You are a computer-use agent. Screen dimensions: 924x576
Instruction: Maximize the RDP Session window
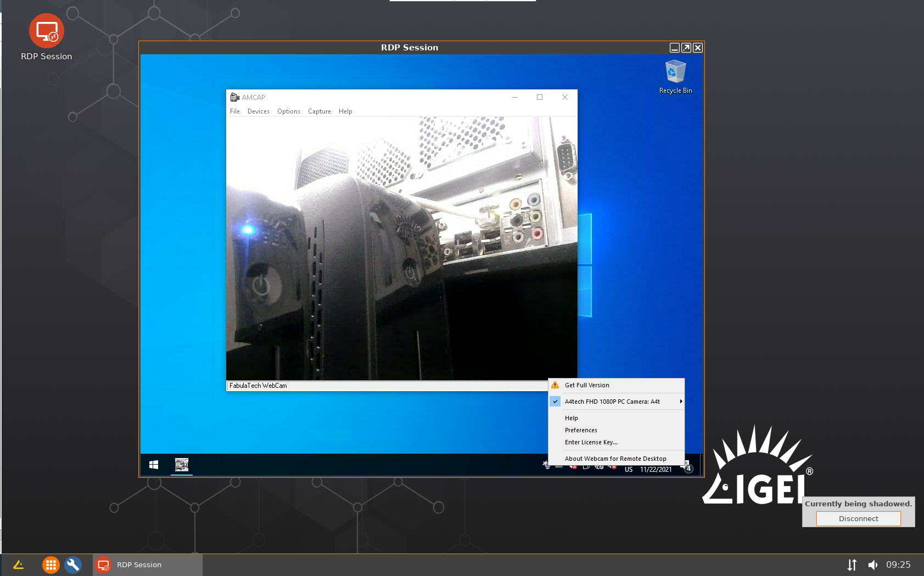tap(686, 48)
